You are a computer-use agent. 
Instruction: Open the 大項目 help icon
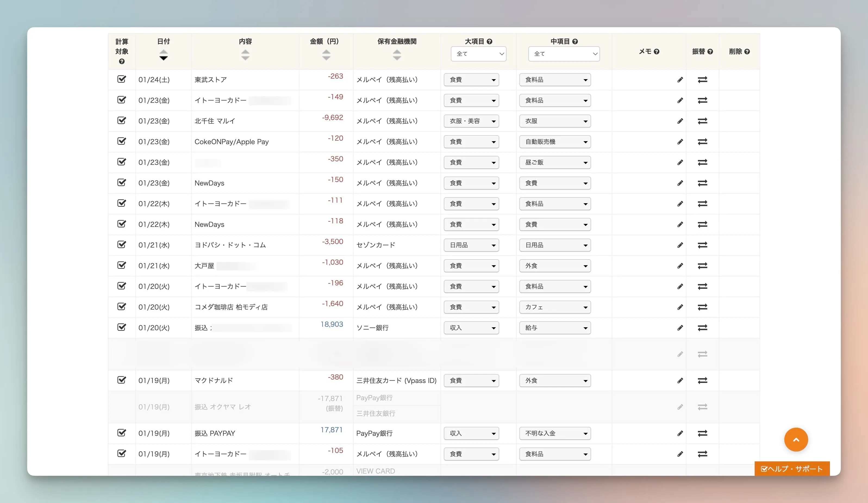490,41
